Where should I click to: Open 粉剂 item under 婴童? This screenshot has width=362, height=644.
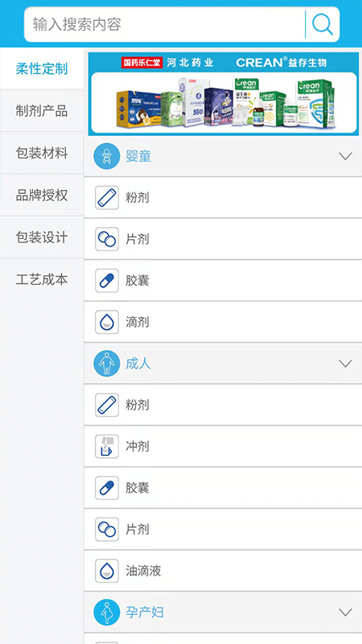223,198
